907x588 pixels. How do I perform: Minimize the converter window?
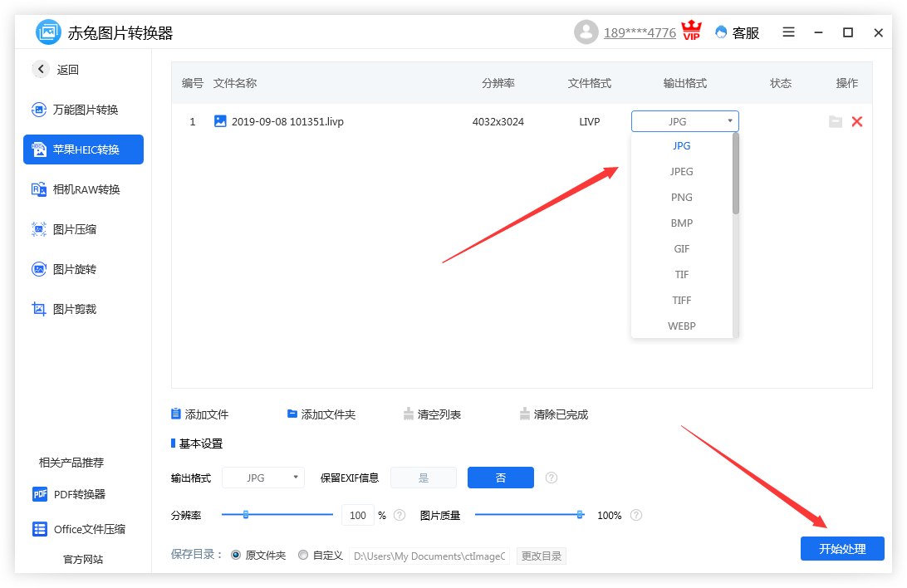click(818, 33)
